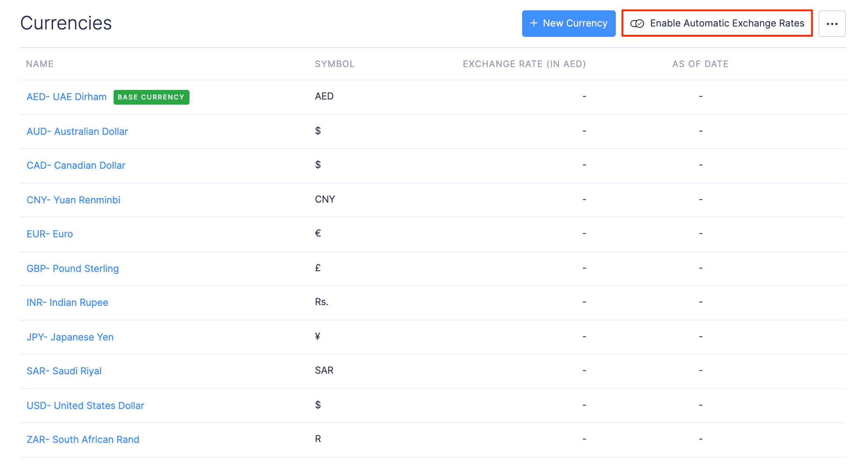The height and width of the screenshot is (465, 868).
Task: Enable Automatic Exchange Rates
Action: 726,23
